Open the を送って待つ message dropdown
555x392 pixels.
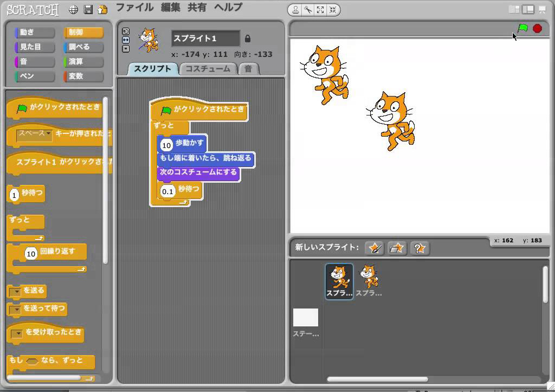(x=15, y=310)
